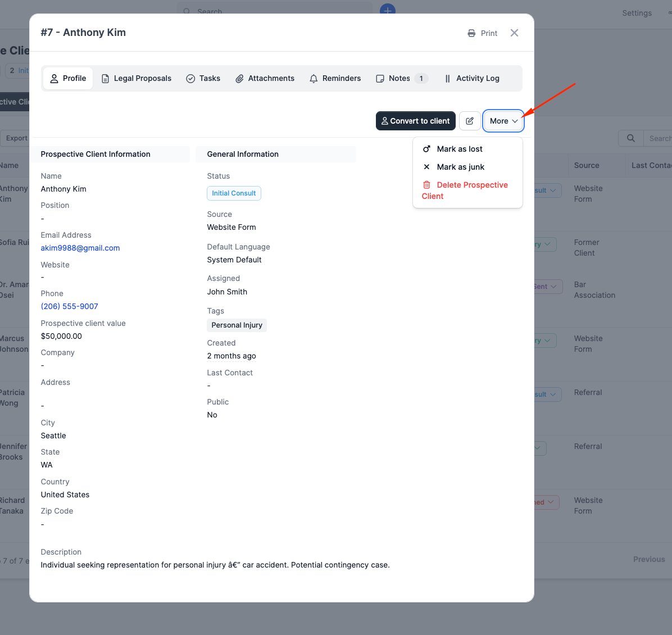Toggle the More dropdown menu
The image size is (672, 635).
503,121
